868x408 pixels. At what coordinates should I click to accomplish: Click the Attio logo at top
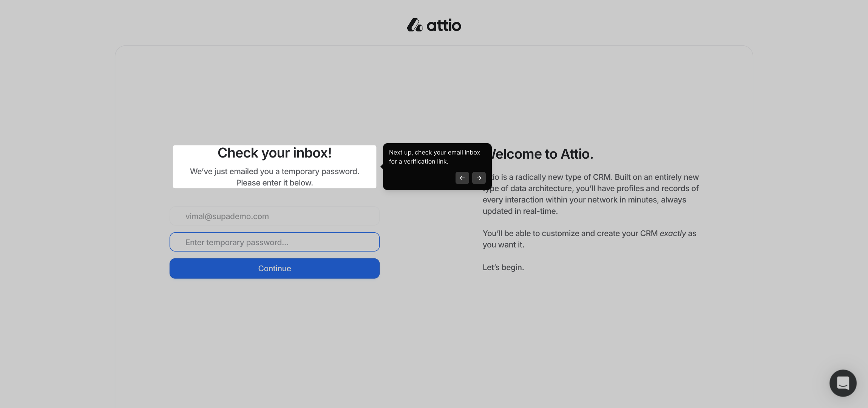(434, 25)
